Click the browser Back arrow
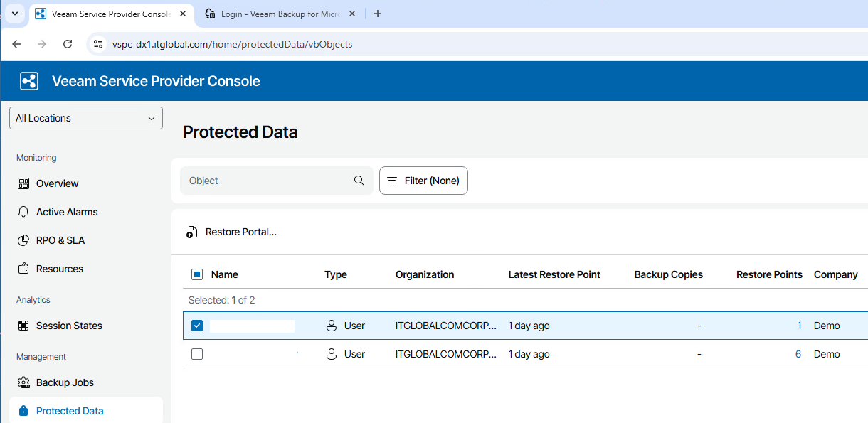Screen dimensions: 868x423 [x=16, y=44]
